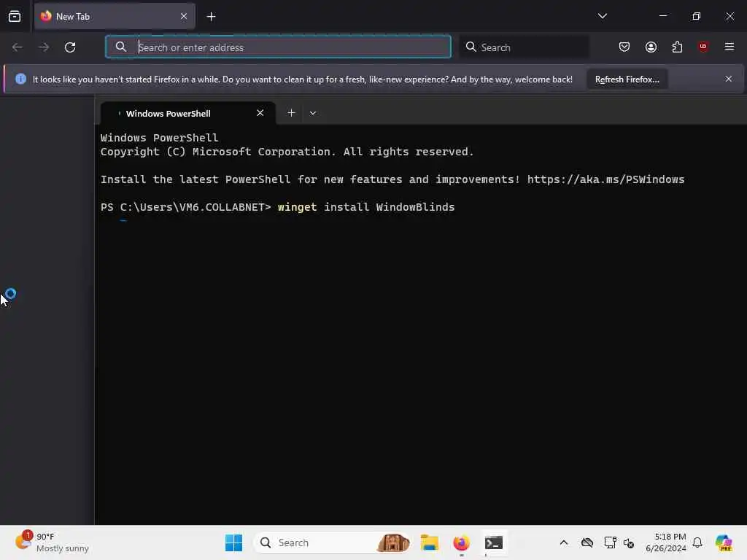Screen dimensions: 747x560
Task: Switch to Firefox via taskbar icon
Action: pos(461,542)
